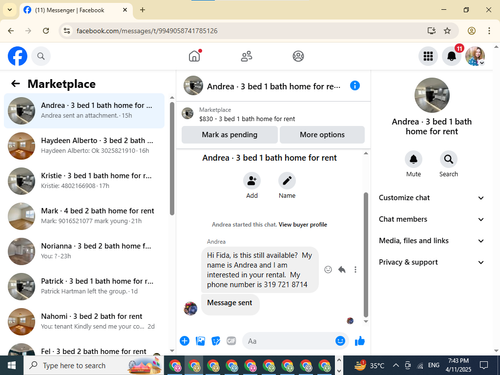Viewport: 500px width, 375px height.
Task: Open Kristie 3 bed 1 bath conversation
Action: coord(84,181)
